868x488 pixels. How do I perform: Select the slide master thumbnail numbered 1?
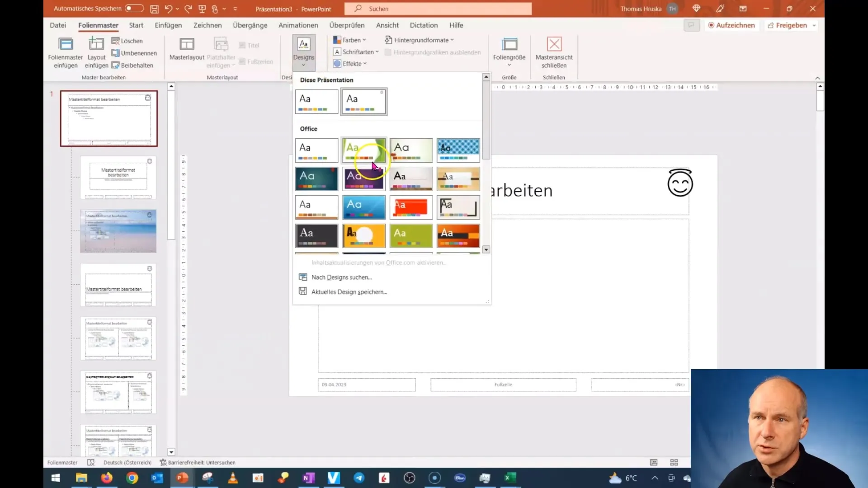click(109, 118)
